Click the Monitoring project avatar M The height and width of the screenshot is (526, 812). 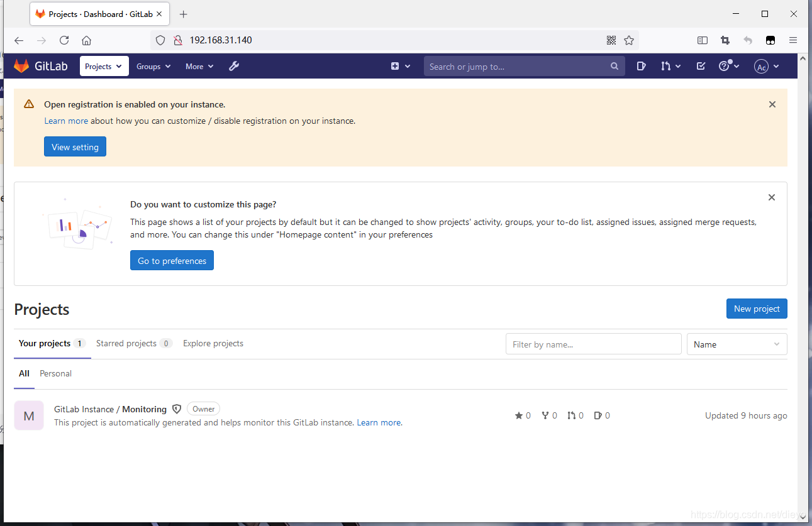click(x=29, y=415)
